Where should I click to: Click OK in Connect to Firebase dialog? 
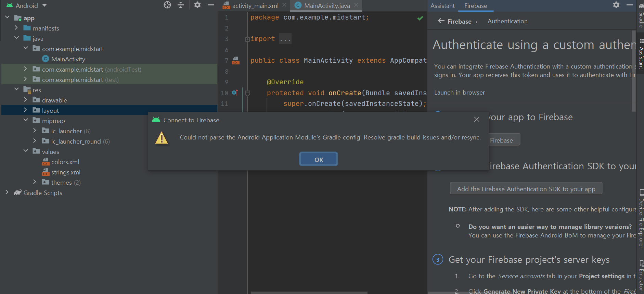(319, 159)
